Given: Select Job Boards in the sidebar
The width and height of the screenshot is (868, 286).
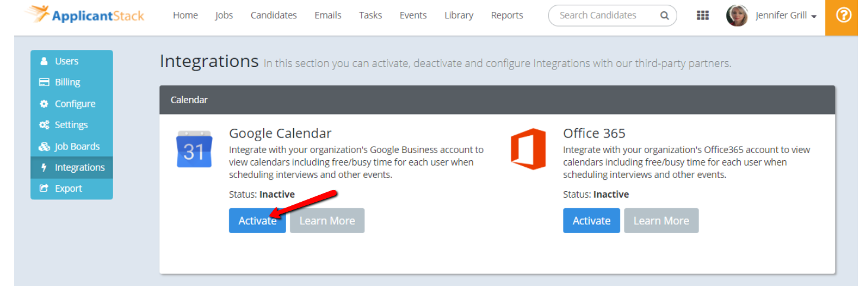Looking at the screenshot, I should point(72,147).
